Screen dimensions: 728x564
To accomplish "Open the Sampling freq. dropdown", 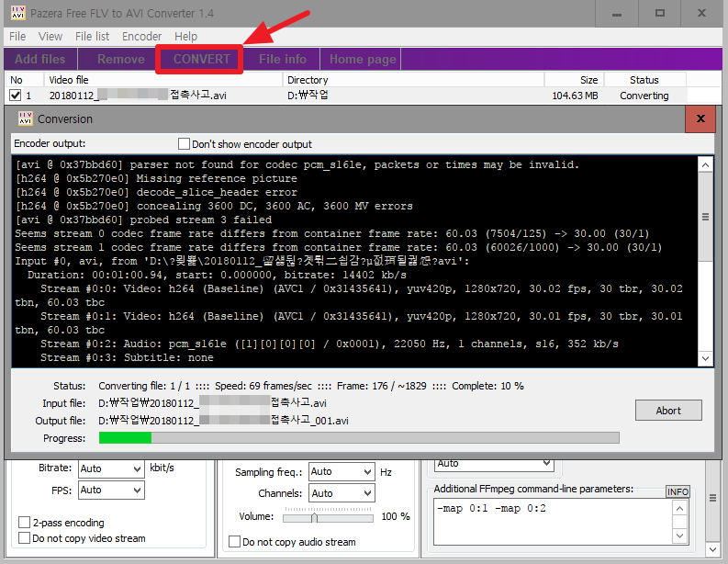I will (x=341, y=472).
